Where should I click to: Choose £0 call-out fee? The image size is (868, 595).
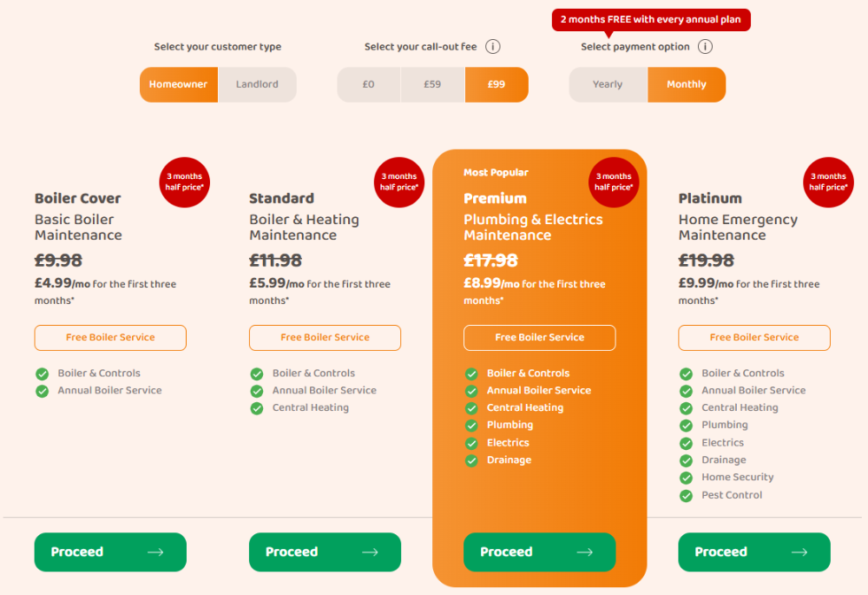(369, 85)
